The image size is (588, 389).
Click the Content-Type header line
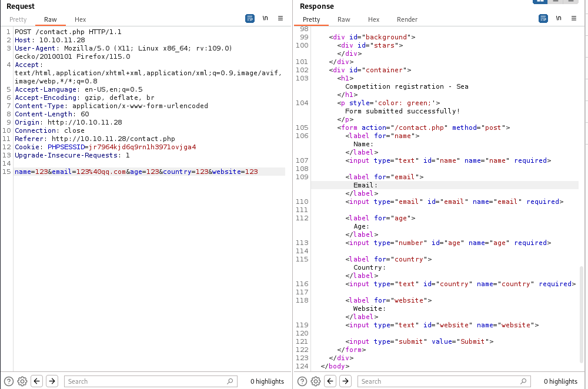pyautogui.click(x=111, y=106)
